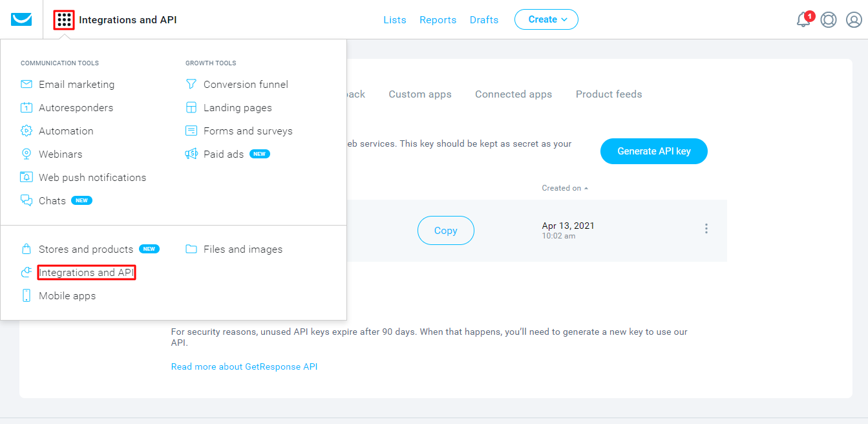Switch to the Connected apps tab
Image resolution: width=868 pixels, height=424 pixels.
tap(514, 94)
